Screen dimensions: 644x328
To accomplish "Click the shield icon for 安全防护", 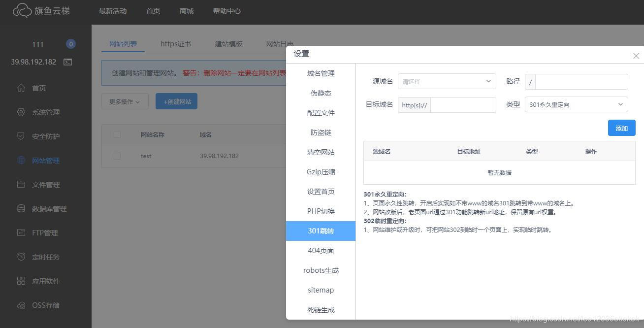I will tap(21, 136).
